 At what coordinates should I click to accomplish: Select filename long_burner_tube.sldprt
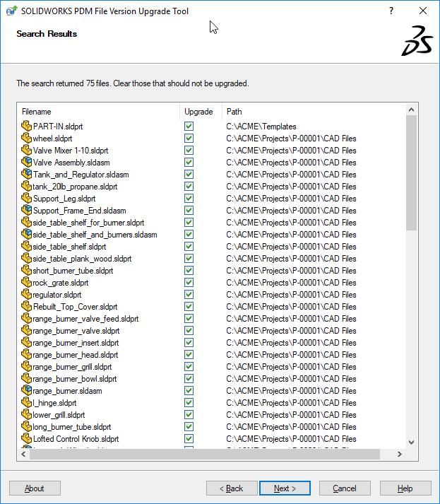72,427
